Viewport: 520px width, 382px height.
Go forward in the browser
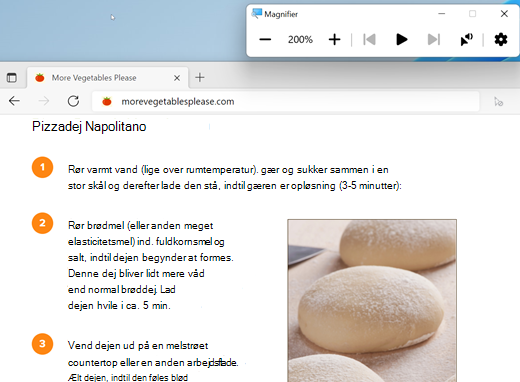tap(44, 101)
